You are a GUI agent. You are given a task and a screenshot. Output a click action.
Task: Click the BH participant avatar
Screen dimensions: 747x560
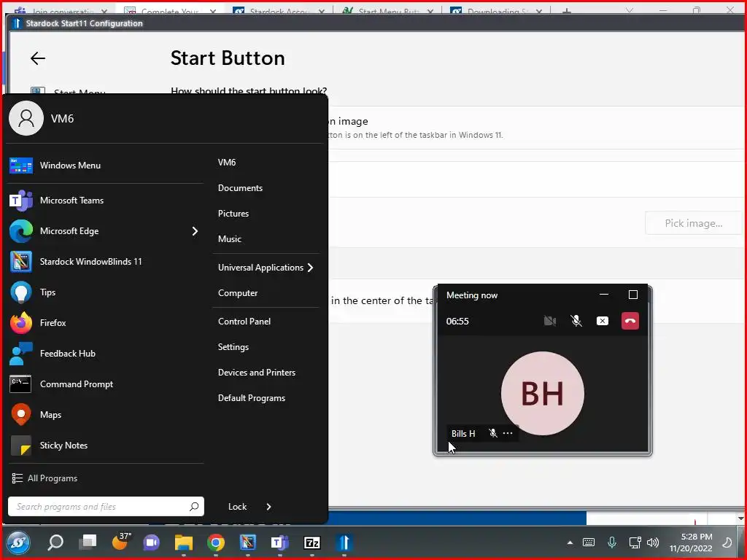[542, 393]
